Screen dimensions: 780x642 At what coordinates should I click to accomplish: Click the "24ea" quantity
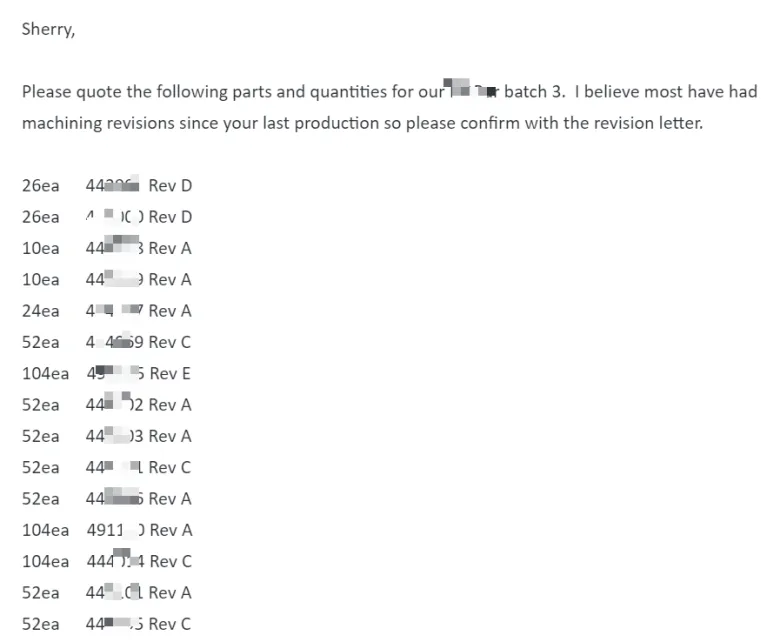point(40,311)
